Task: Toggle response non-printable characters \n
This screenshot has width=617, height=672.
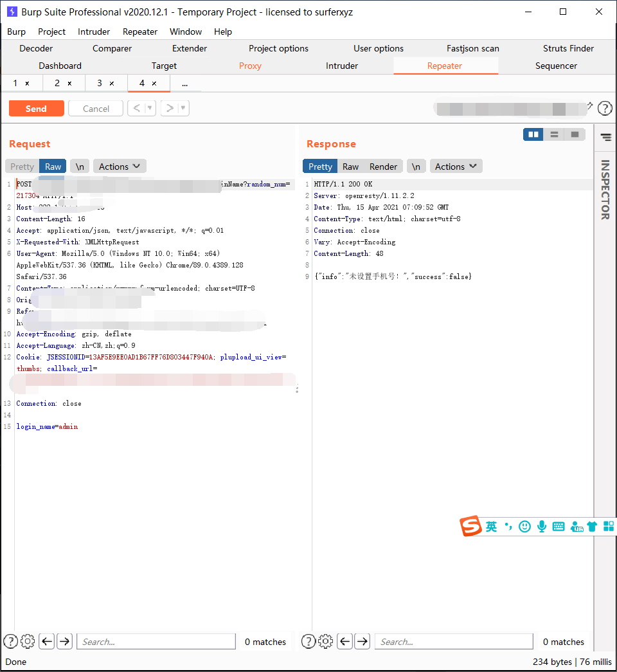Action: coord(416,167)
